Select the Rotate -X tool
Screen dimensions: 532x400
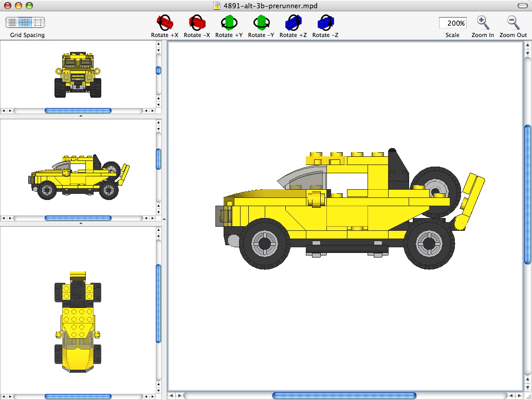coord(196,23)
